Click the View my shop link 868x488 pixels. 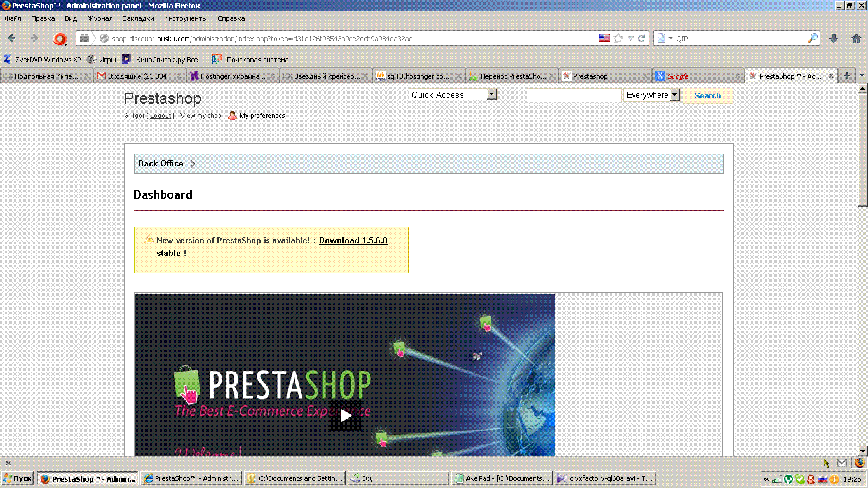tap(201, 116)
